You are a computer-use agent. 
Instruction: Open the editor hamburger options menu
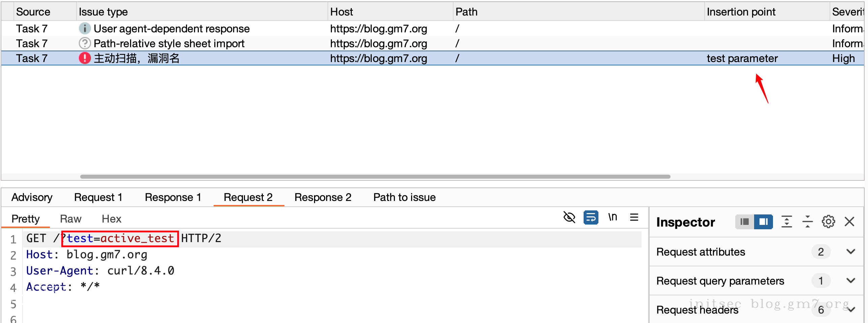tap(634, 217)
